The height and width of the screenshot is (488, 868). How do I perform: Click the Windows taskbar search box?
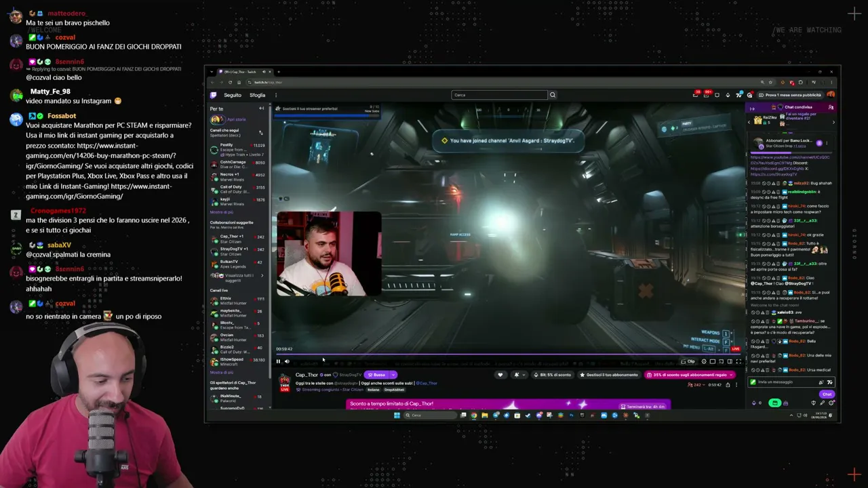pos(431,415)
